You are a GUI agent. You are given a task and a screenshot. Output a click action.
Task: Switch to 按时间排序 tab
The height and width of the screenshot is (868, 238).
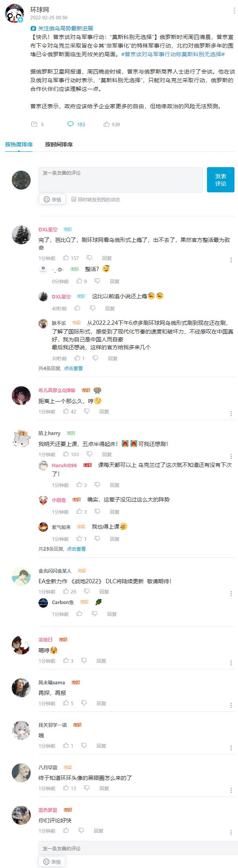point(59,144)
